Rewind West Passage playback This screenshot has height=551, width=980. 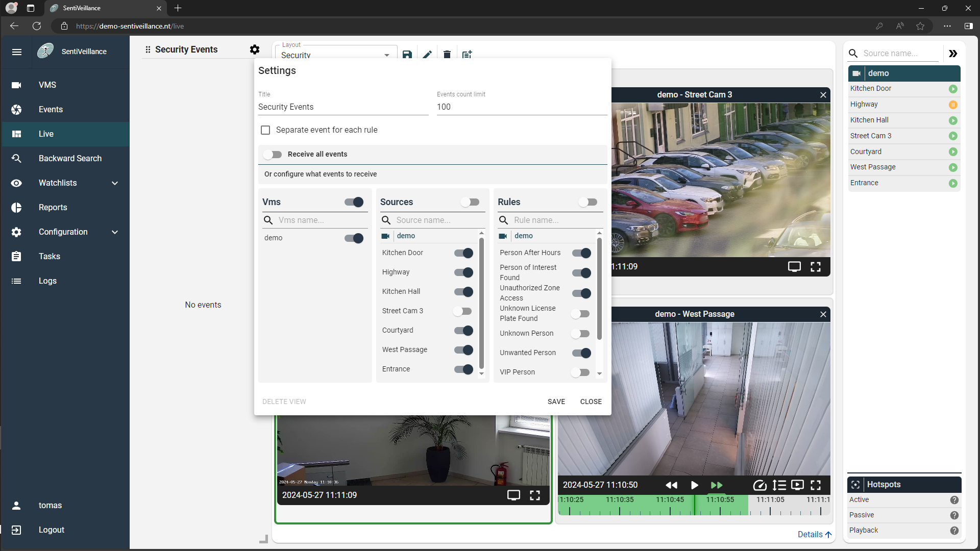pyautogui.click(x=672, y=485)
